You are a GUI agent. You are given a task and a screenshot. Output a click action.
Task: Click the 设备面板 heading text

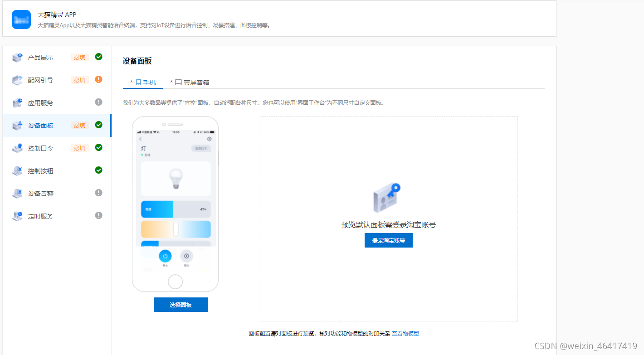[137, 61]
